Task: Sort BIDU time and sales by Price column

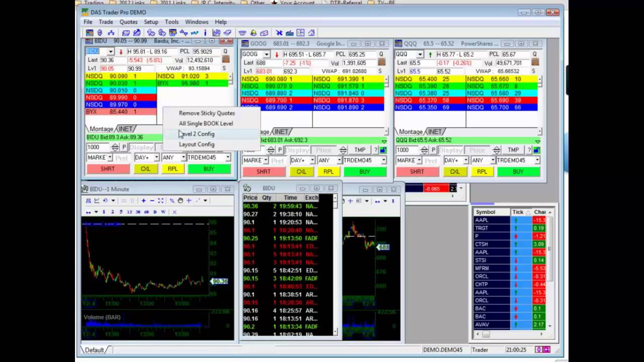Action: pyautogui.click(x=251, y=198)
